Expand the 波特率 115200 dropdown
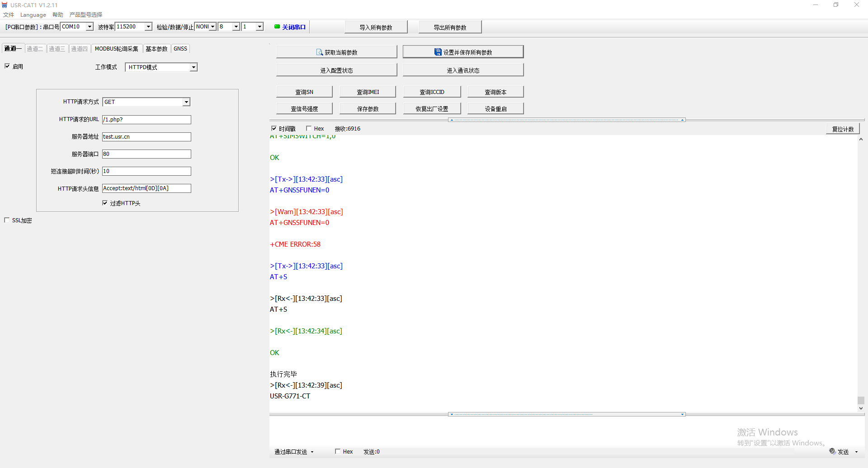 point(148,27)
